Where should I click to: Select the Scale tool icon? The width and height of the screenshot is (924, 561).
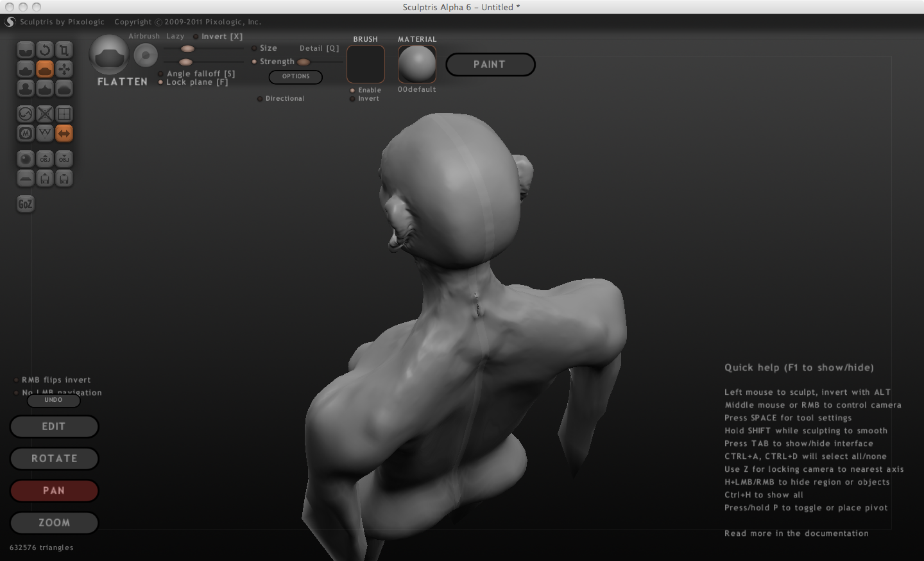coord(64,50)
